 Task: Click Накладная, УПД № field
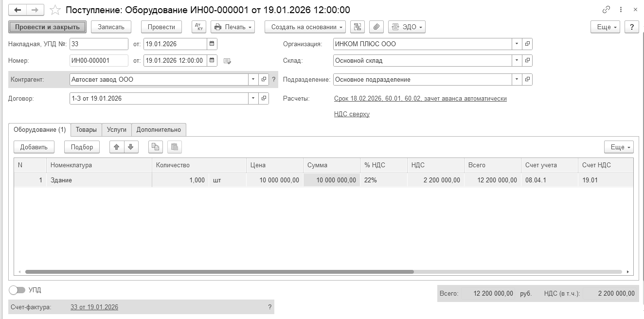[99, 44]
